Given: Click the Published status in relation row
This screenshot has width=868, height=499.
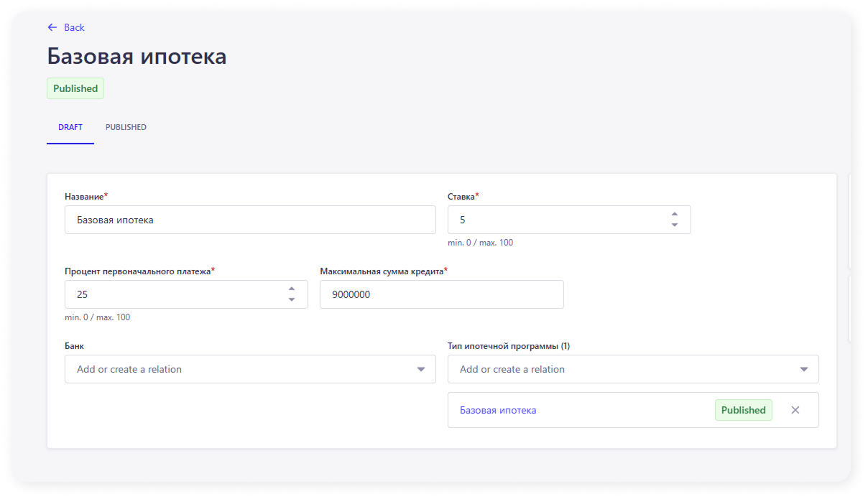Looking at the screenshot, I should (743, 410).
